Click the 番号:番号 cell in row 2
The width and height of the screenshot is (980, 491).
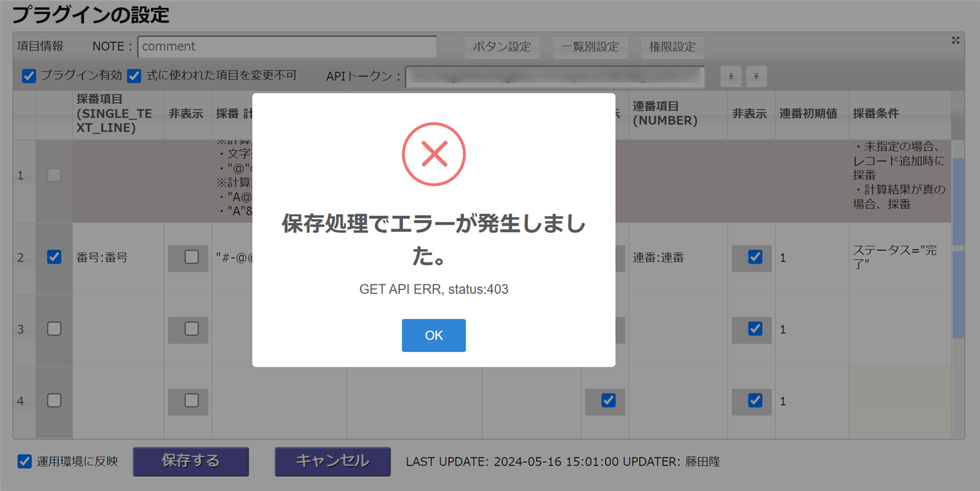[118, 258]
